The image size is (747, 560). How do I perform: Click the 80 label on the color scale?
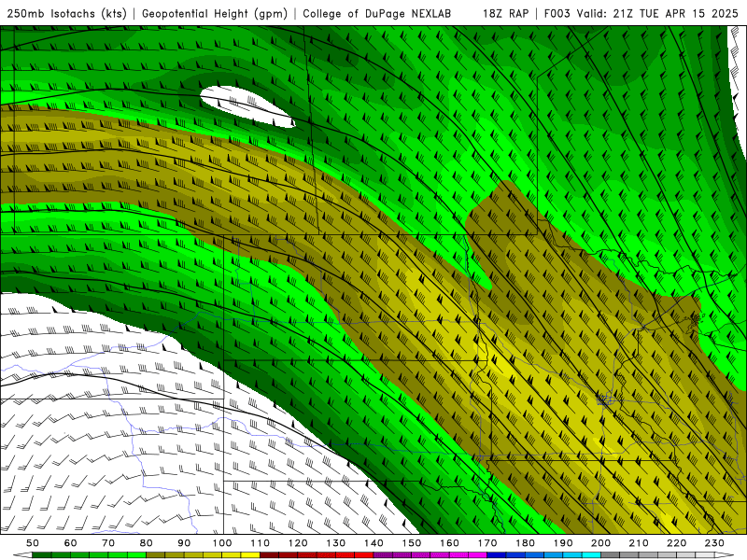tap(147, 543)
